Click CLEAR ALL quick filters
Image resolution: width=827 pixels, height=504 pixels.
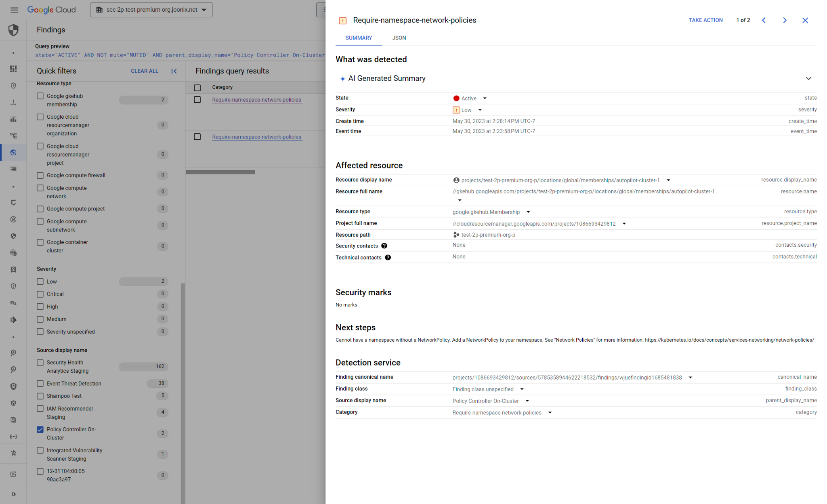(x=144, y=71)
